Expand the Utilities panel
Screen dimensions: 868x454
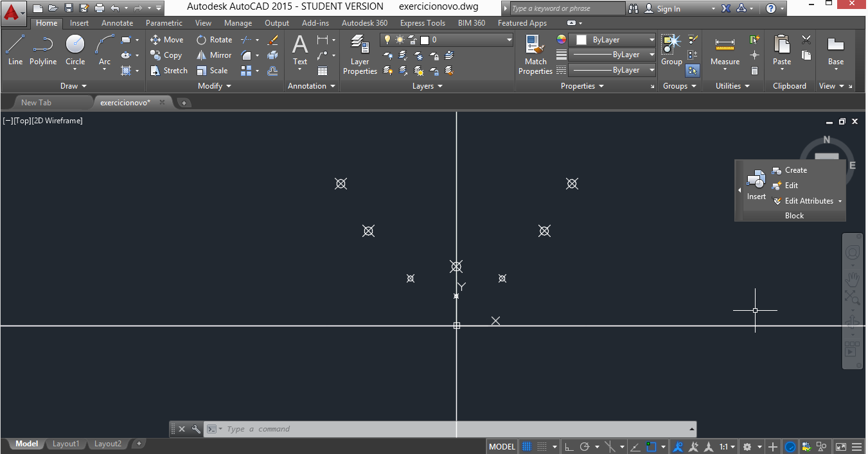(x=732, y=86)
